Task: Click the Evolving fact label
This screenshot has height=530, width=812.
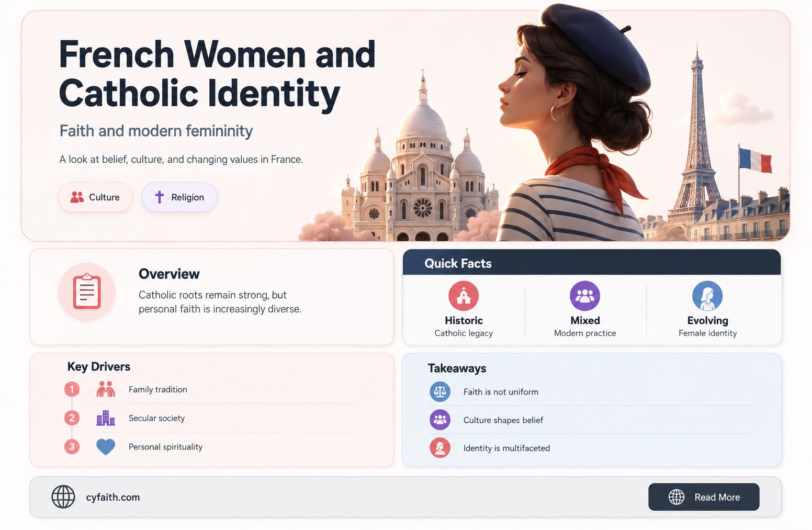Action: [707, 320]
